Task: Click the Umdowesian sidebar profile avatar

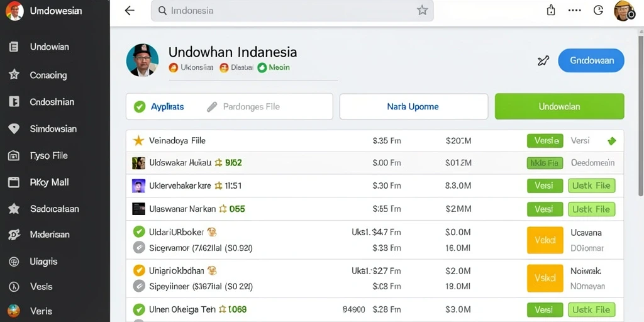Action: coord(14,11)
